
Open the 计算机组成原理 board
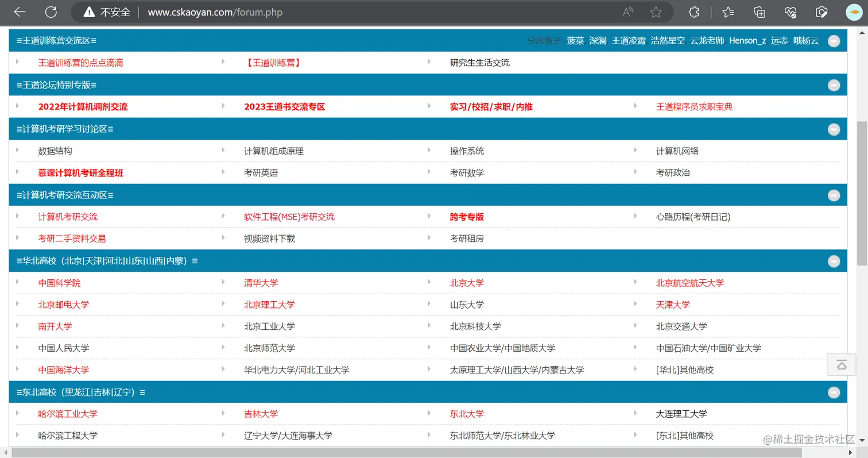274,151
